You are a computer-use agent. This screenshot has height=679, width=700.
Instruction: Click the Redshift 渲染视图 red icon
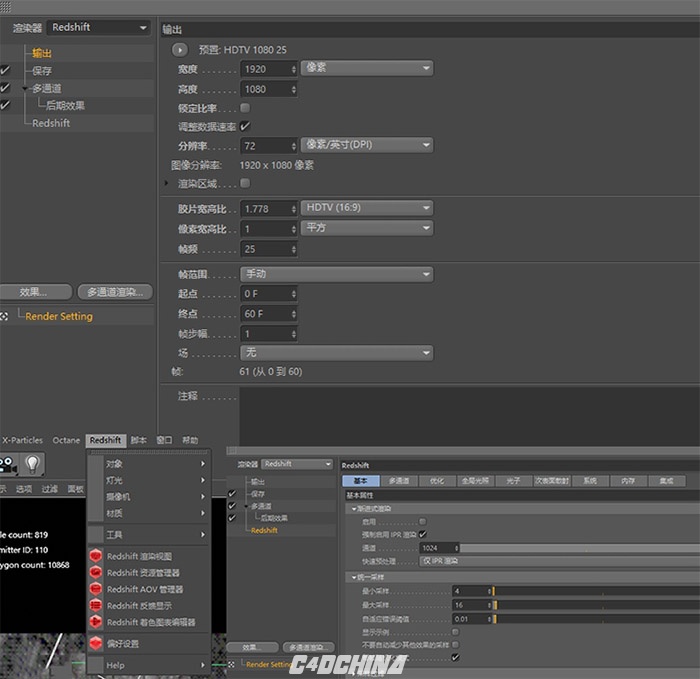click(x=96, y=556)
